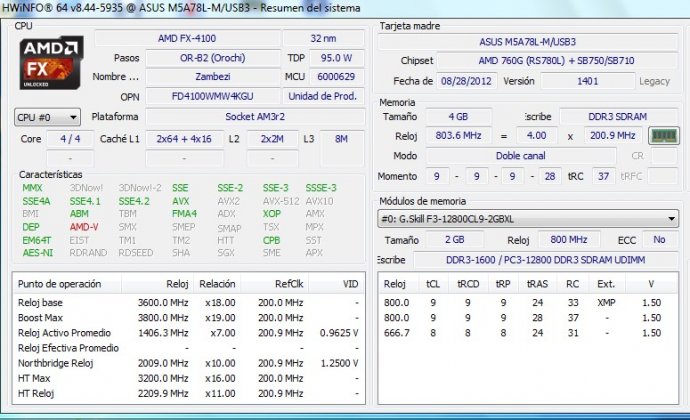Image resolution: width=690 pixels, height=420 pixels.
Task: Click the 95.0 W TDP value
Action: pos(336,58)
